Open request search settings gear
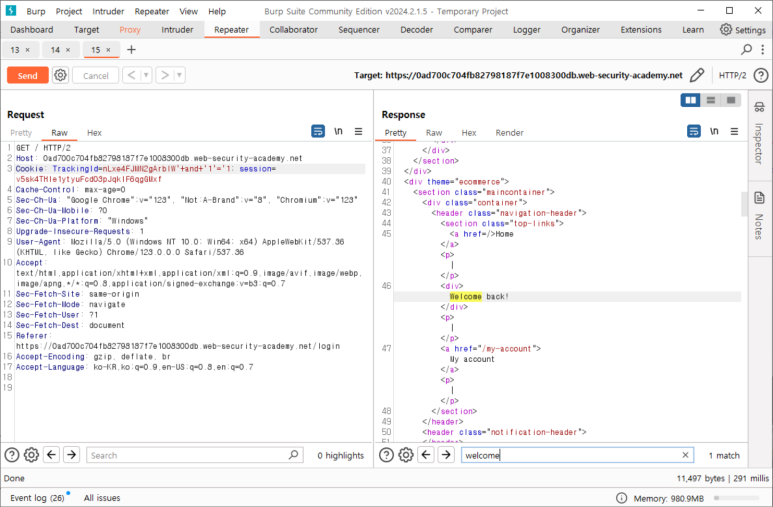This screenshot has height=507, width=773. (x=32, y=455)
